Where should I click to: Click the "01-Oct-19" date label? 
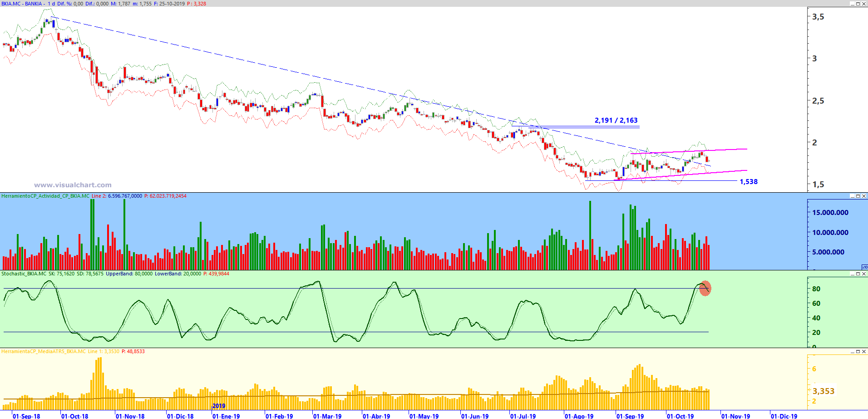[681, 416]
